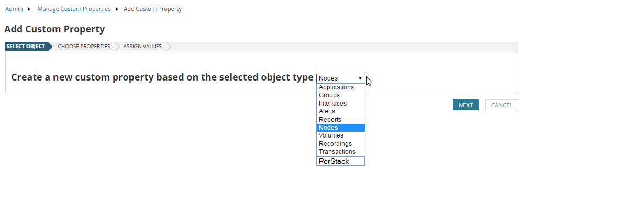Jump to the ASSIGN VALUES step
This screenshot has height=217, width=644.
click(142, 47)
